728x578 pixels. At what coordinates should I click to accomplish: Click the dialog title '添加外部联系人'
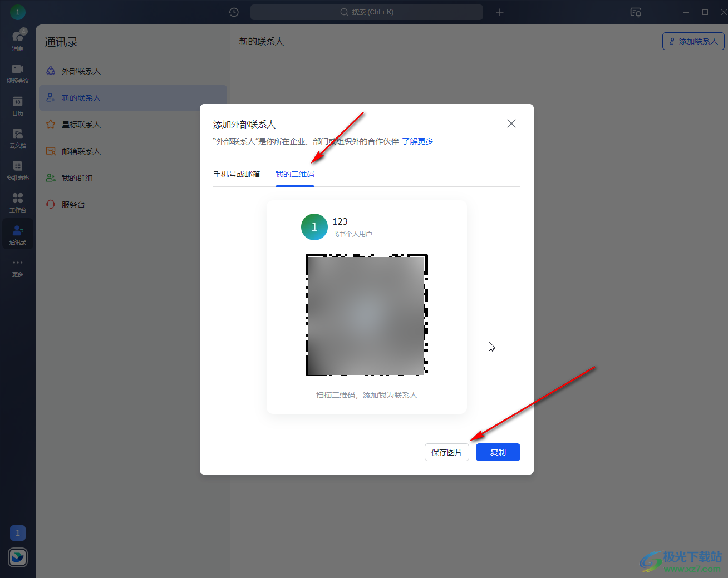(244, 125)
